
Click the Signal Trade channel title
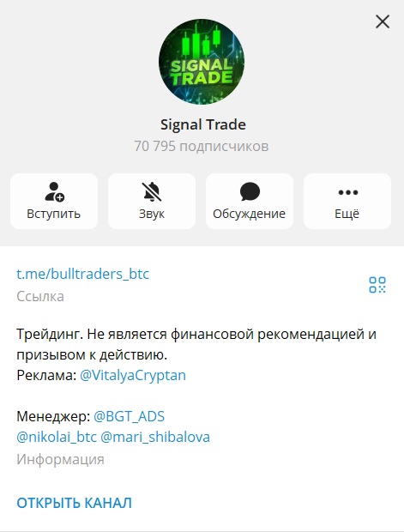click(202, 125)
